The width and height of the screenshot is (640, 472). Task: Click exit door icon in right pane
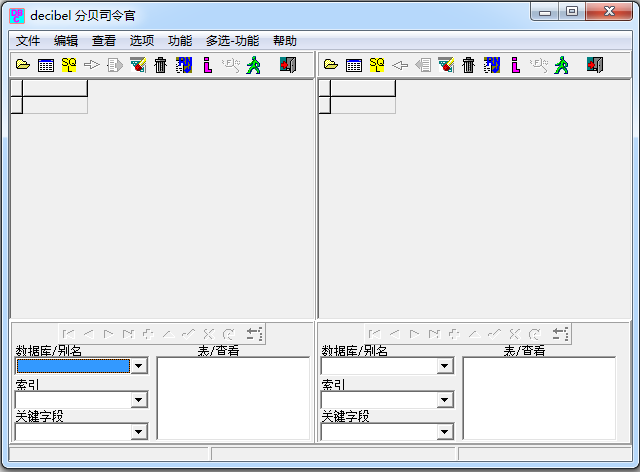tap(595, 65)
